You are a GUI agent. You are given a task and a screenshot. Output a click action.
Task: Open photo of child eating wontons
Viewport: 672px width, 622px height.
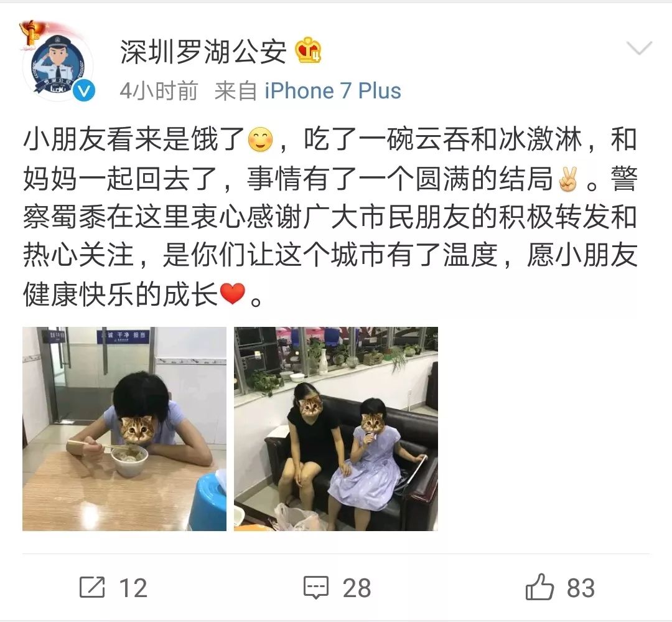pyautogui.click(x=124, y=429)
